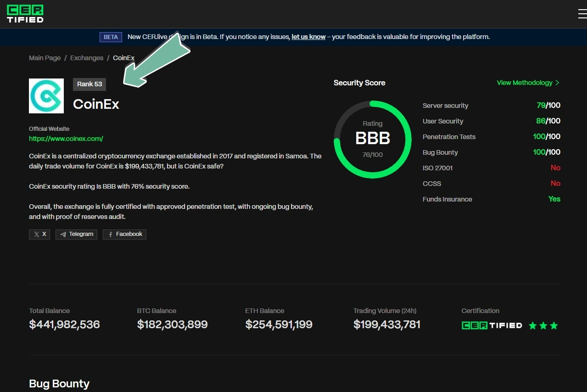Screen dimensions: 587x392
Task: Click the three-star certification rating
Action: pyautogui.click(x=543, y=325)
